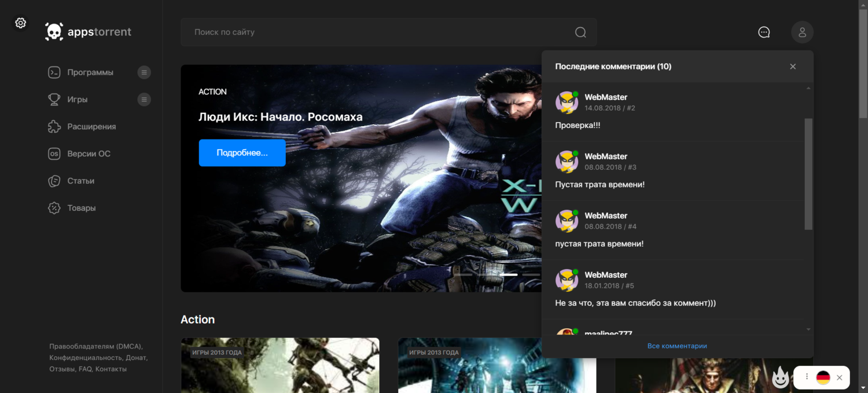The height and width of the screenshot is (393, 868).
Task: Click date 18.01.2018 / #5
Action: [x=609, y=286]
